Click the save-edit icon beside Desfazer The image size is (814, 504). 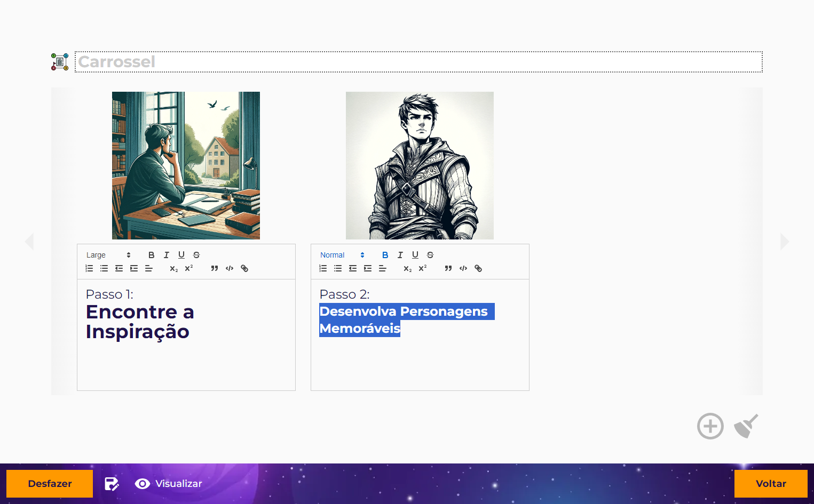pos(112,484)
